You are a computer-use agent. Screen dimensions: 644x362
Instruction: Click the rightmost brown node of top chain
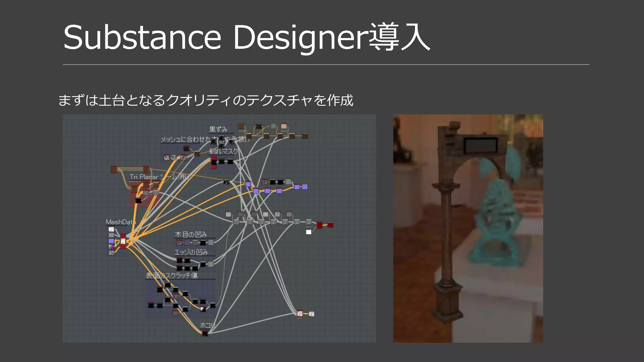coord(304,136)
